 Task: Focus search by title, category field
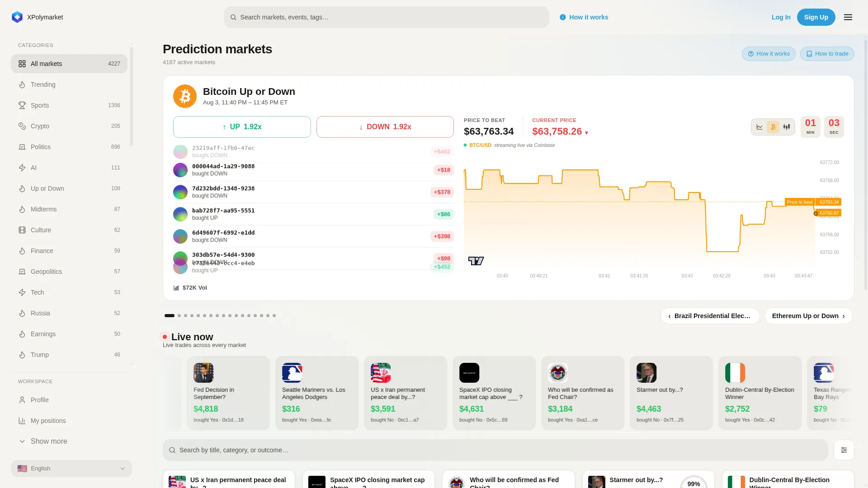pos(495,450)
